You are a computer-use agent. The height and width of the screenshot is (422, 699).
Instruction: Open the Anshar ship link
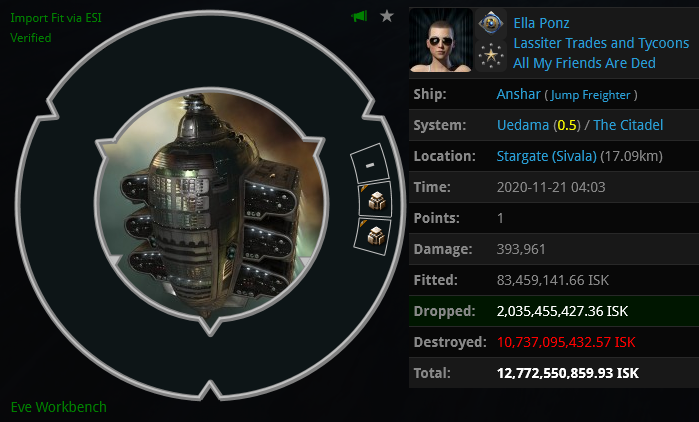(x=518, y=94)
